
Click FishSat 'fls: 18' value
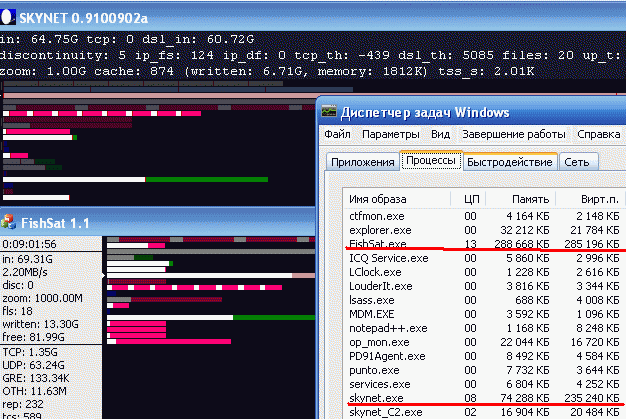point(17,311)
